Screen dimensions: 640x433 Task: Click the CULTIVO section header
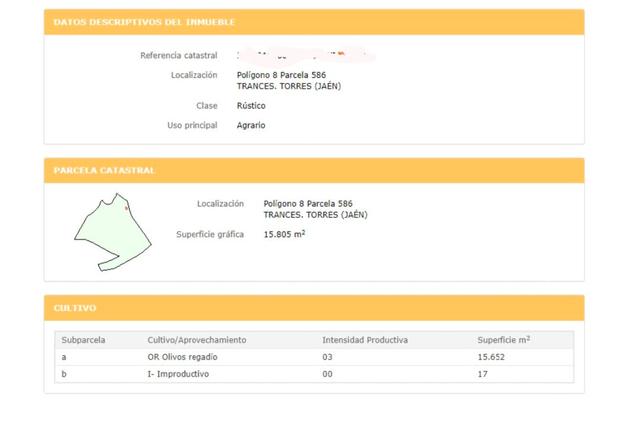pos(75,308)
